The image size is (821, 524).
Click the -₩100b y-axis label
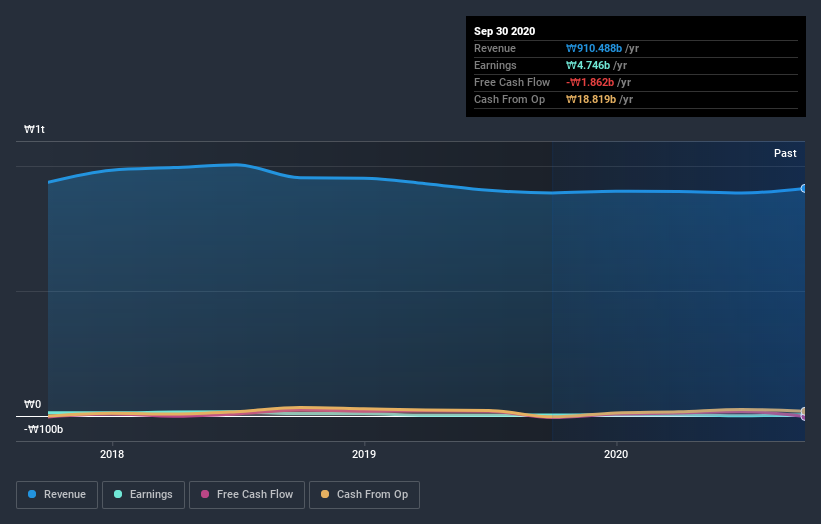(43, 429)
